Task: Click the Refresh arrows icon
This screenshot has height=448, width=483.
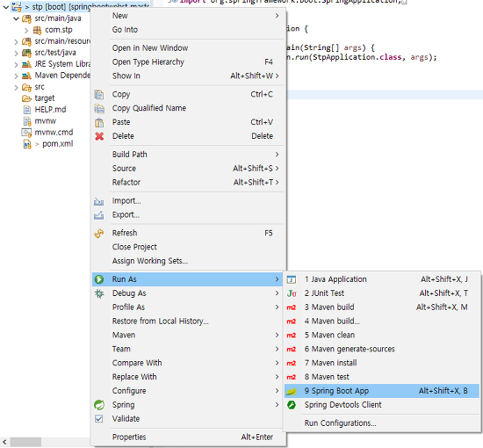Action: [99, 234]
